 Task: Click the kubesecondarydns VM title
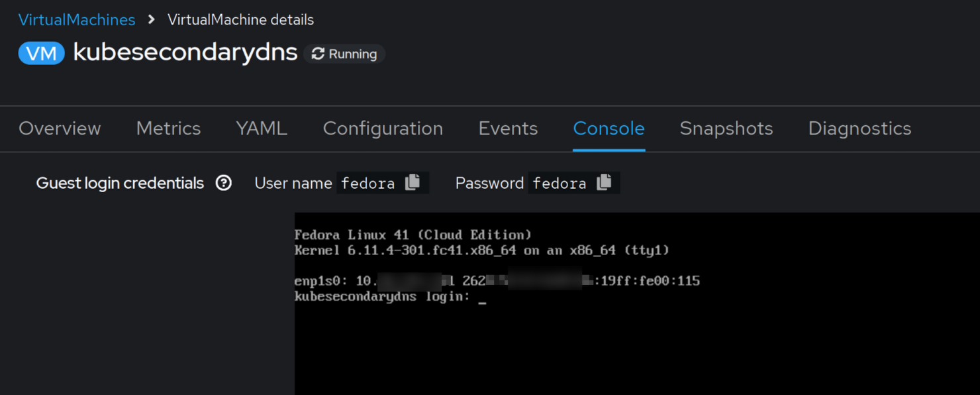[185, 52]
